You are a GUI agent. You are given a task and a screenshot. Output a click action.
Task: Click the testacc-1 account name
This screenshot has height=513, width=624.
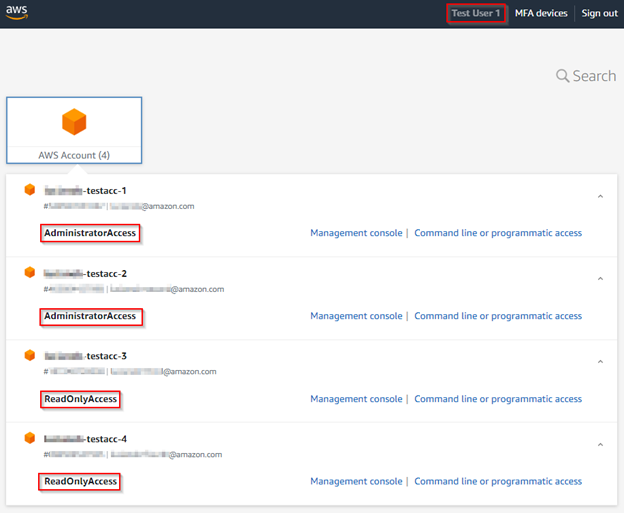coord(85,191)
